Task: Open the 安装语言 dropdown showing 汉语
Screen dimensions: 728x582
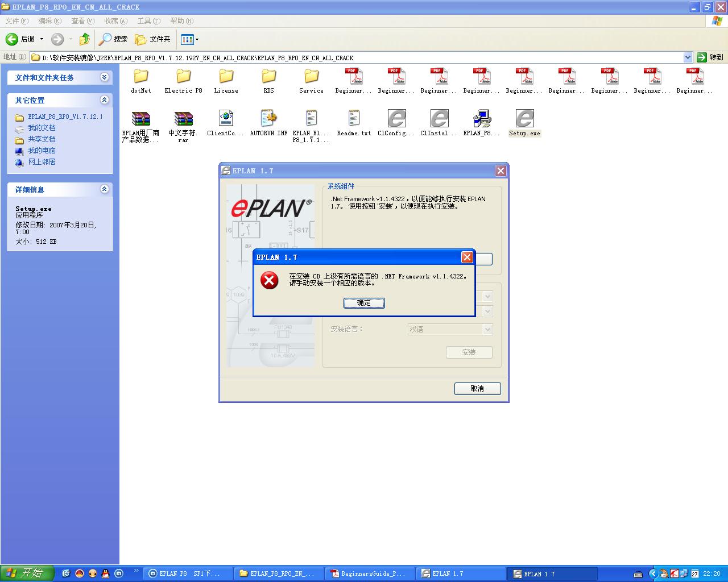Action: pos(450,330)
